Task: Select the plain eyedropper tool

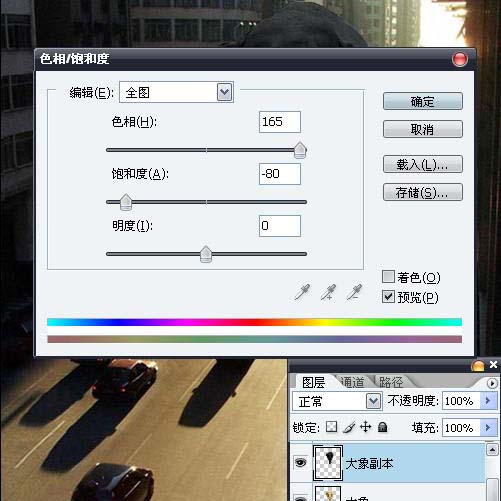Action: pos(302,292)
